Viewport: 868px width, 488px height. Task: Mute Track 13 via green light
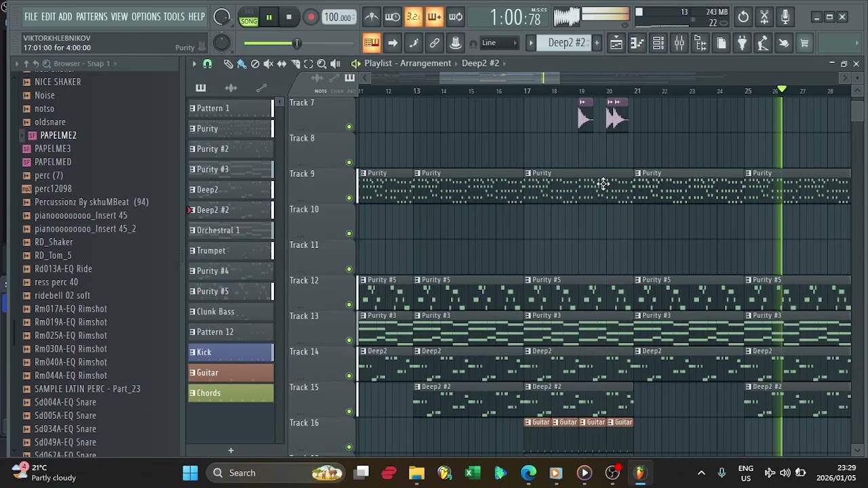pos(349,340)
